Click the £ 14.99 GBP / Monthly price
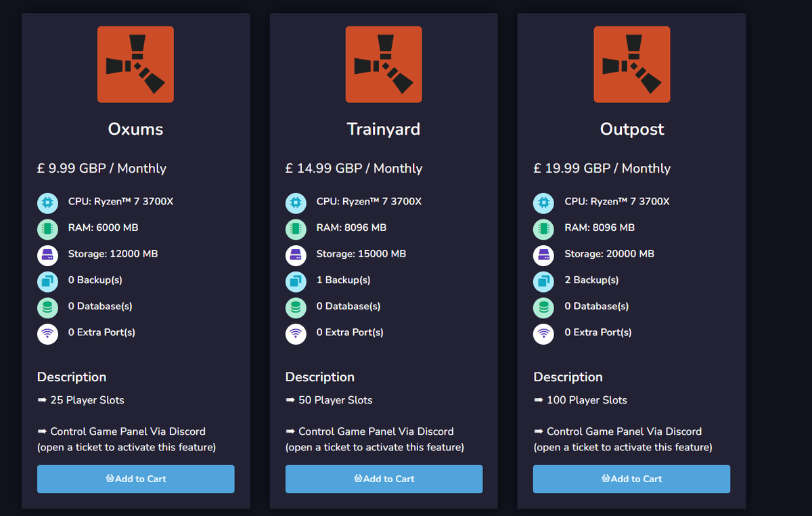 [354, 169]
